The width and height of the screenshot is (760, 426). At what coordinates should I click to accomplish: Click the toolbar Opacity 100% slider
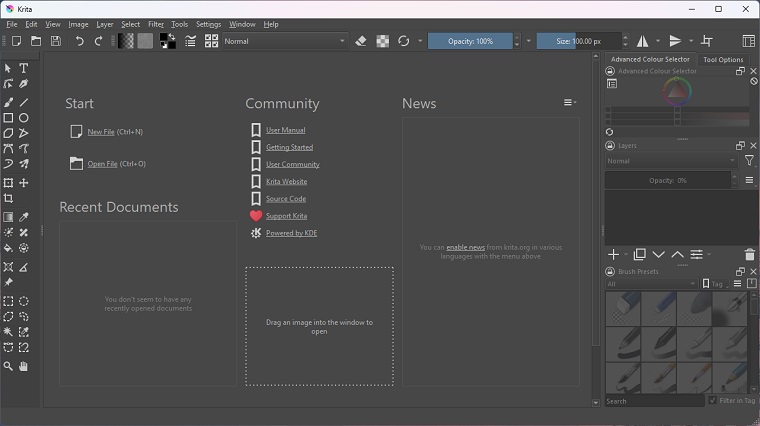(x=470, y=41)
